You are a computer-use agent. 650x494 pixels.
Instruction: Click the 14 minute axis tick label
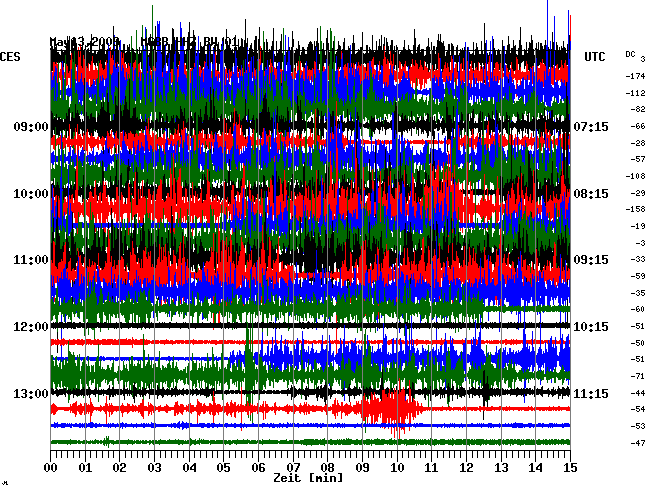(536, 468)
